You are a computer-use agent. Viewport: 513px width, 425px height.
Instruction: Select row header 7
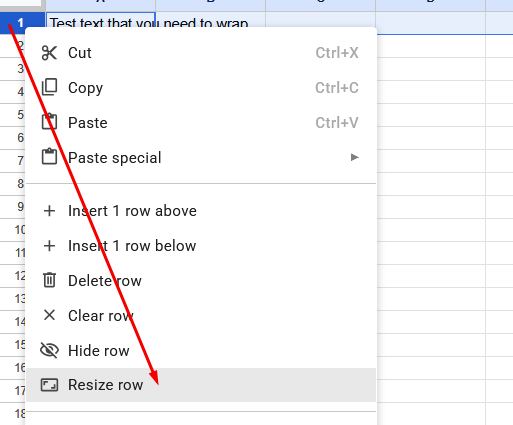(13, 161)
